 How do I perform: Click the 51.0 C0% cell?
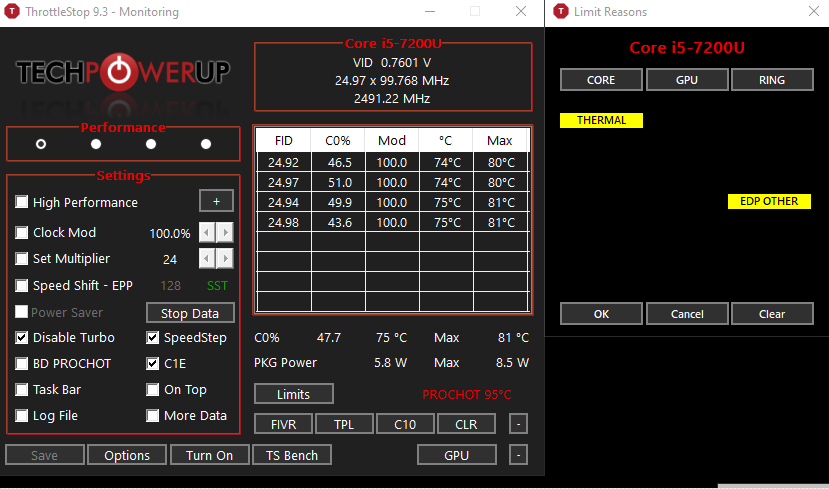[338, 183]
